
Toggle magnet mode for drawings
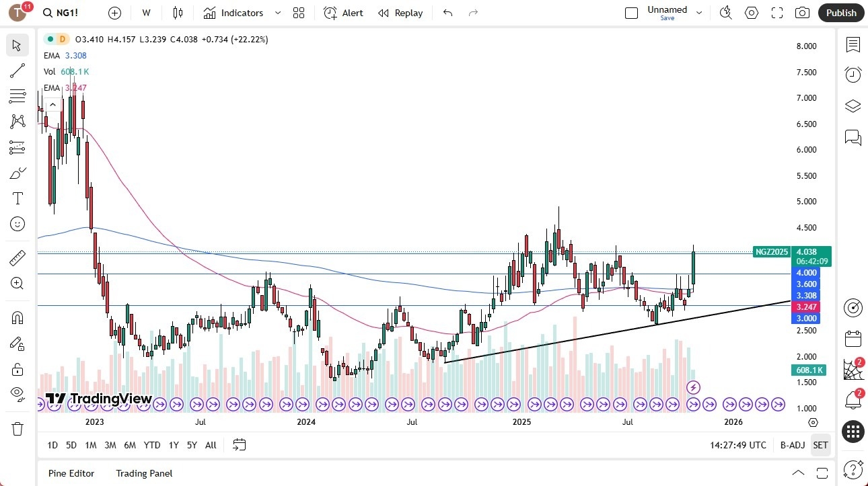tap(17, 317)
